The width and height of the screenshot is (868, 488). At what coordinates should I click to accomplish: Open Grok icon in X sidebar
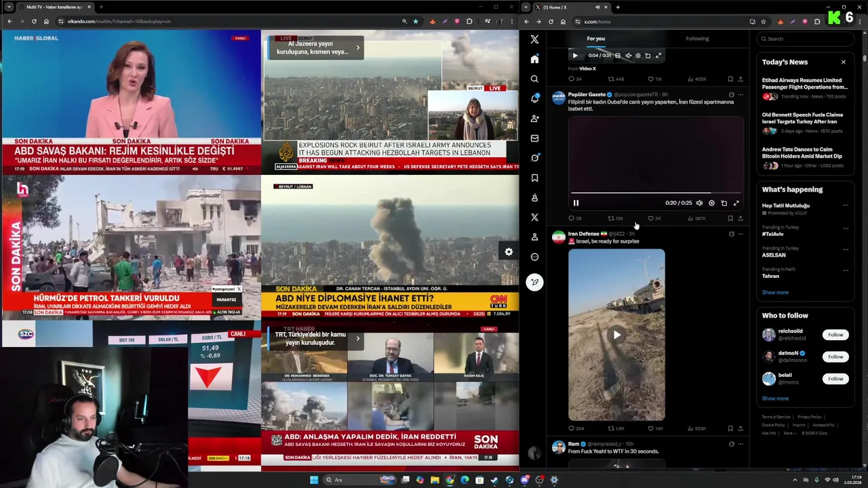click(x=534, y=158)
